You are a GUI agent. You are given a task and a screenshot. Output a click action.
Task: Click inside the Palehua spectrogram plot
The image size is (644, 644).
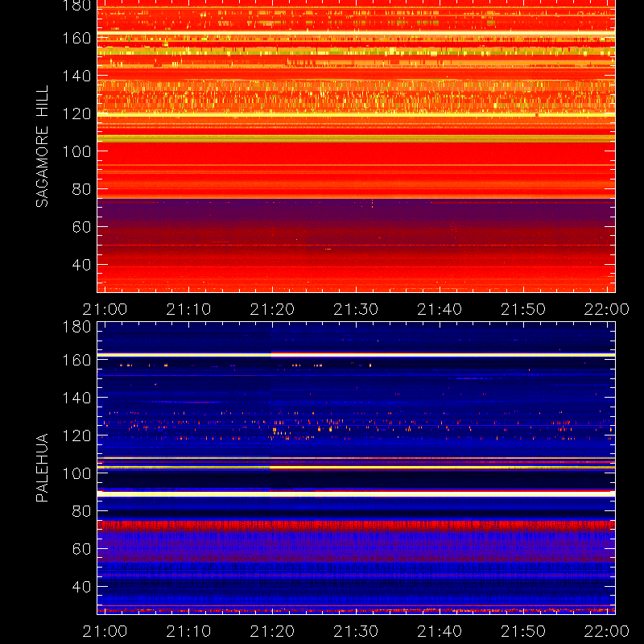356,469
